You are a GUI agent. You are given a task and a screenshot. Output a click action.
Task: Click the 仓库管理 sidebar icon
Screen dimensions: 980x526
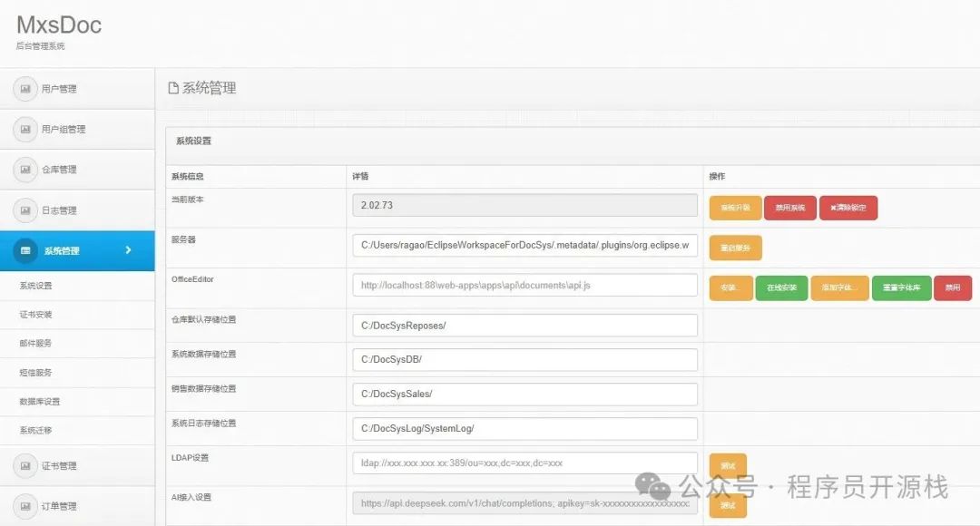point(25,170)
